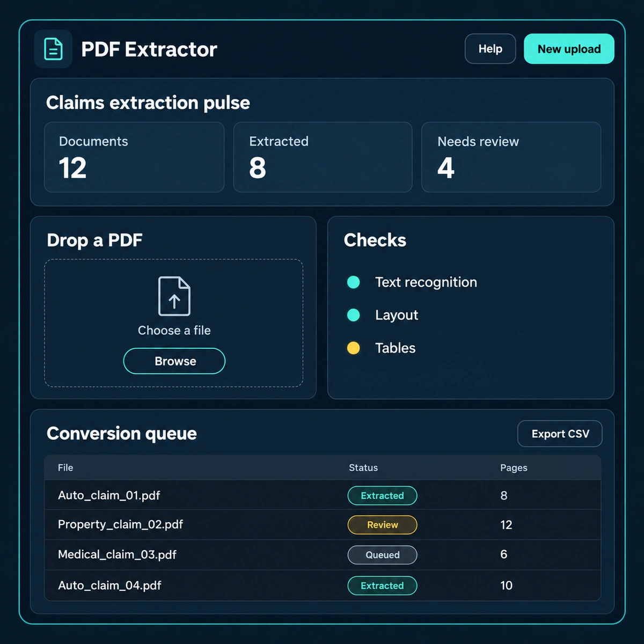The image size is (644, 644).
Task: Click page count 10 for Auto_claim_04.pdf
Action: coord(506,586)
